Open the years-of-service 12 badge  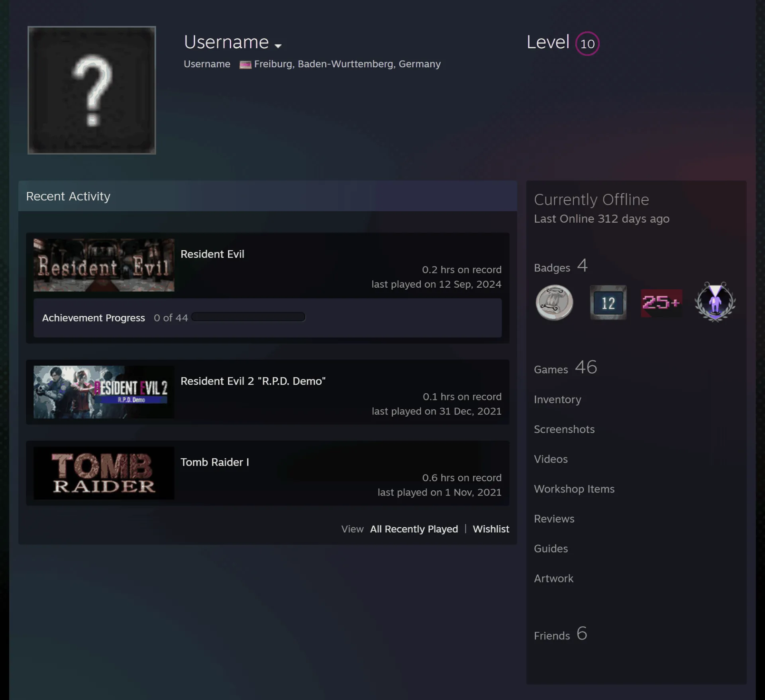click(608, 302)
